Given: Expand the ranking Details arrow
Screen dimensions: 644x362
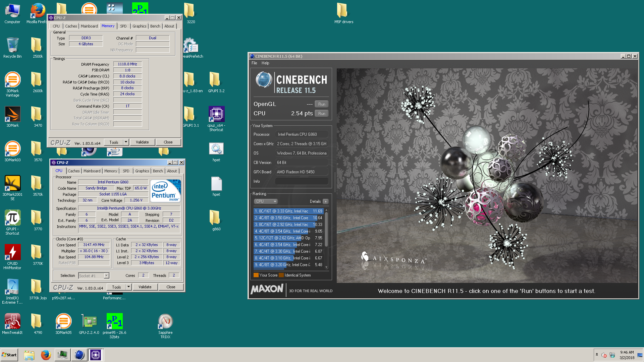Looking at the screenshot, I should coord(325,201).
